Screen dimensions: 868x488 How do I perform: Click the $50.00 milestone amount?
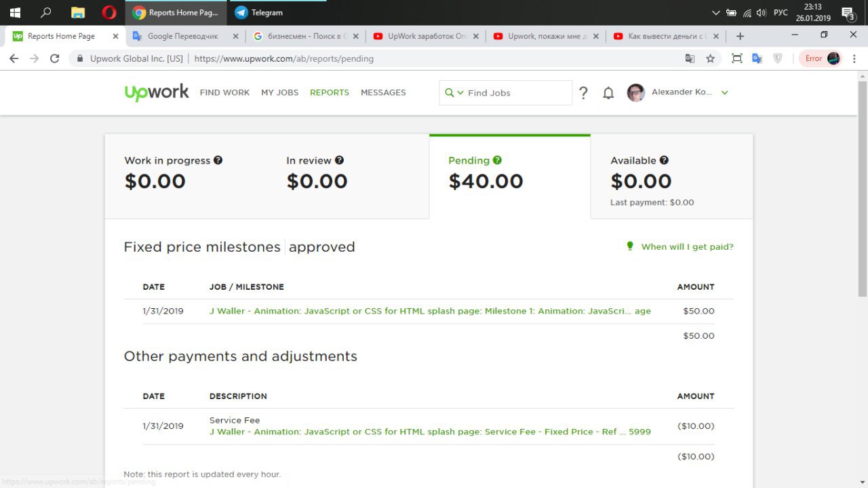click(698, 311)
